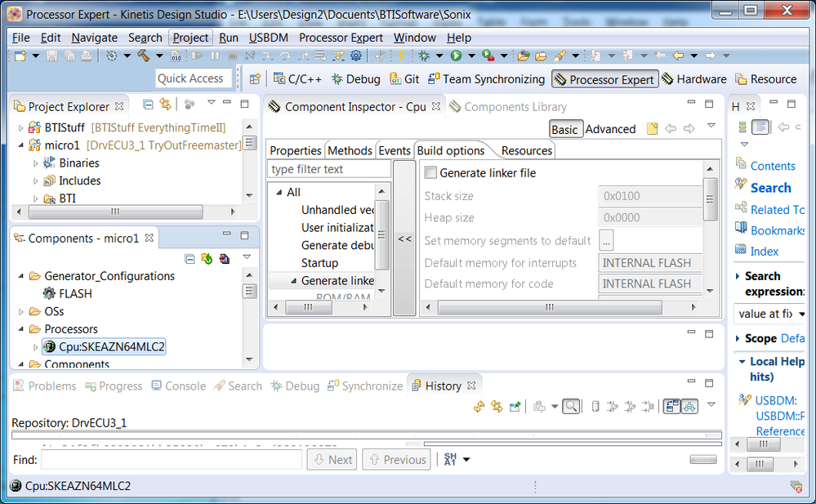The image size is (816, 504).
Task: Click the Build options horizontal scrollbar thumb
Action: pyautogui.click(x=550, y=307)
